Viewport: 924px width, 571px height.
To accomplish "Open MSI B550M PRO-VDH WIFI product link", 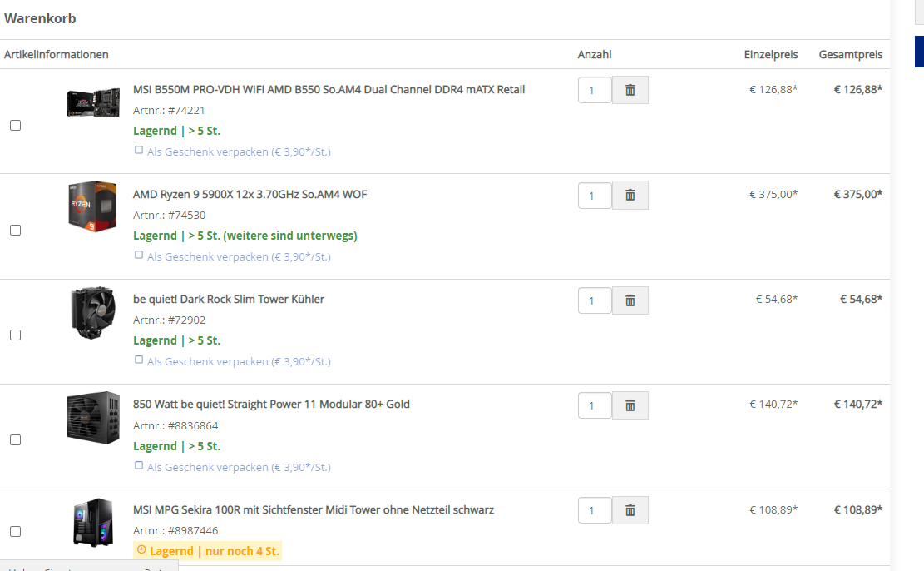I will (329, 90).
